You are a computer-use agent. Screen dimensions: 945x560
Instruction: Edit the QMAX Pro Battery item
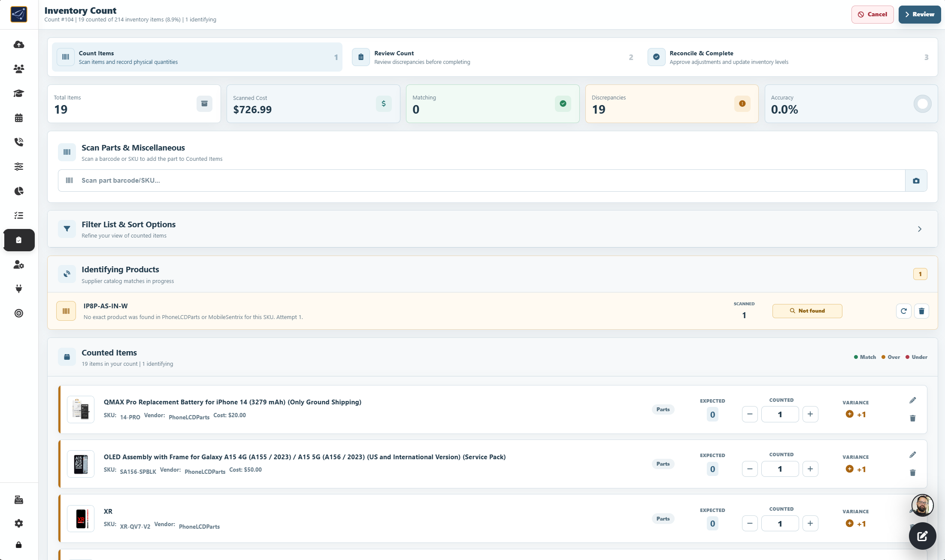point(913,400)
